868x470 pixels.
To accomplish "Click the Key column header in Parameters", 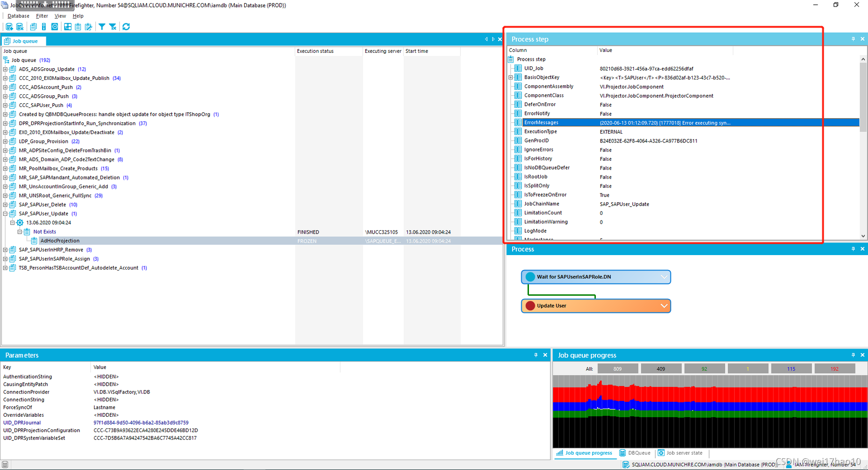I will (x=45, y=367).
